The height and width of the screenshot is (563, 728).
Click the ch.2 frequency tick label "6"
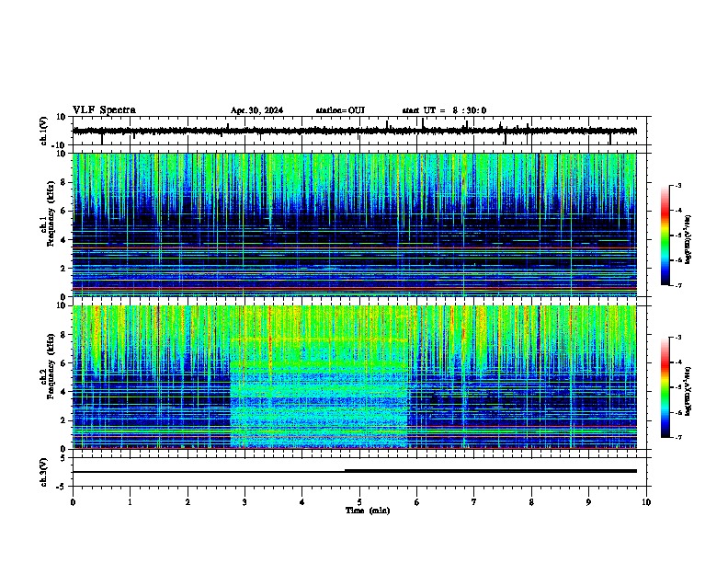(x=63, y=362)
